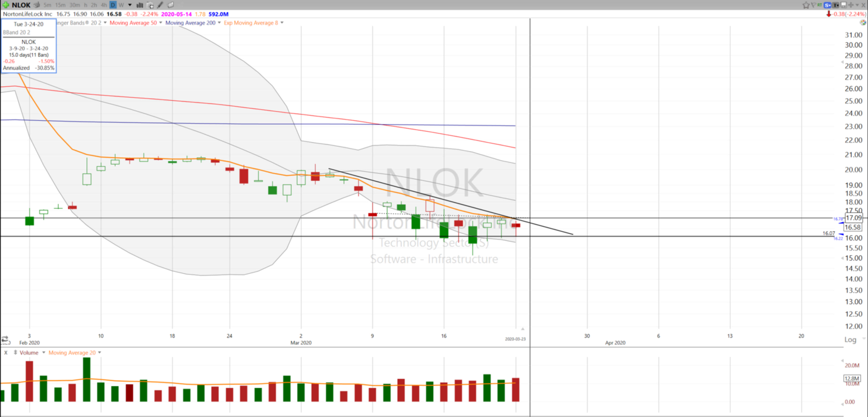Open Volume Moving Average 20 dropdown
The image size is (868, 417).
point(99,353)
